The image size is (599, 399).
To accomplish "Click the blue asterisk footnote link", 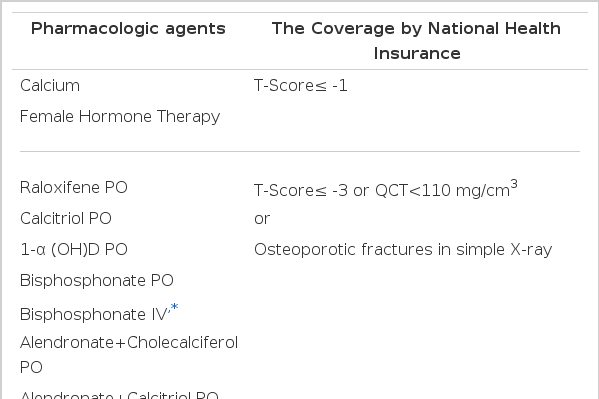I will [174, 307].
